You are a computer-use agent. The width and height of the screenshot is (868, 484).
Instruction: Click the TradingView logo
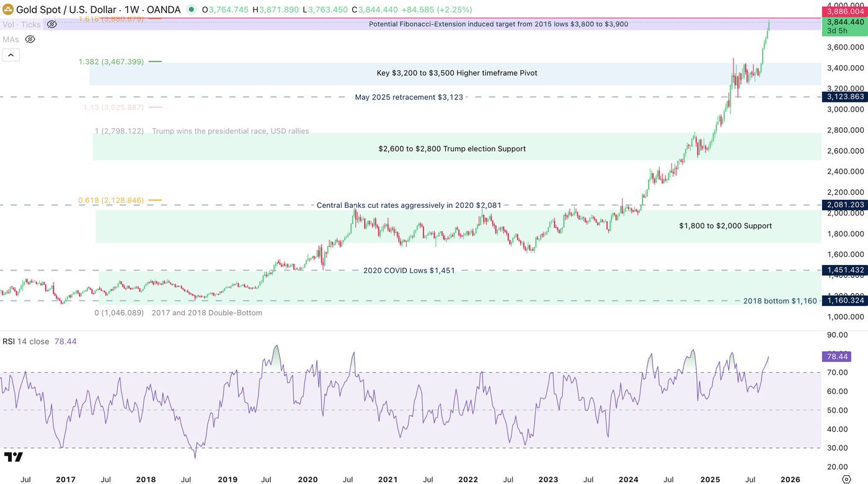[14, 457]
